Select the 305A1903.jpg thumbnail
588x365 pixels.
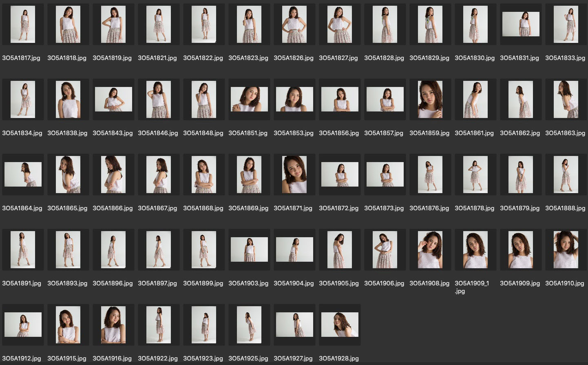(x=249, y=249)
